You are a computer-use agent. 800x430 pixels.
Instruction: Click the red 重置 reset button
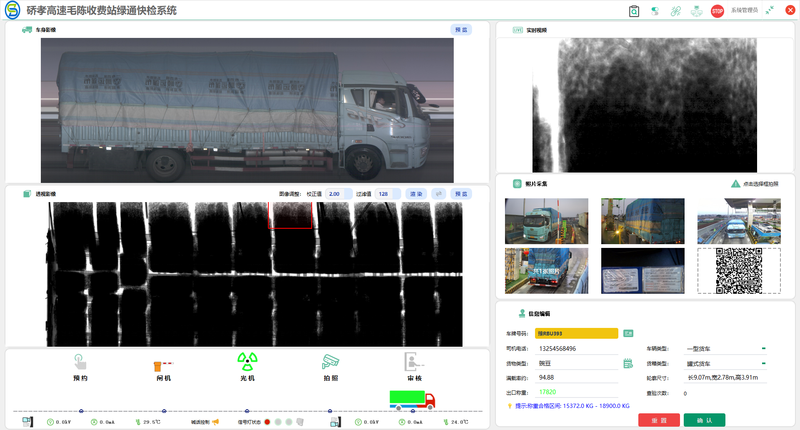(x=659, y=420)
